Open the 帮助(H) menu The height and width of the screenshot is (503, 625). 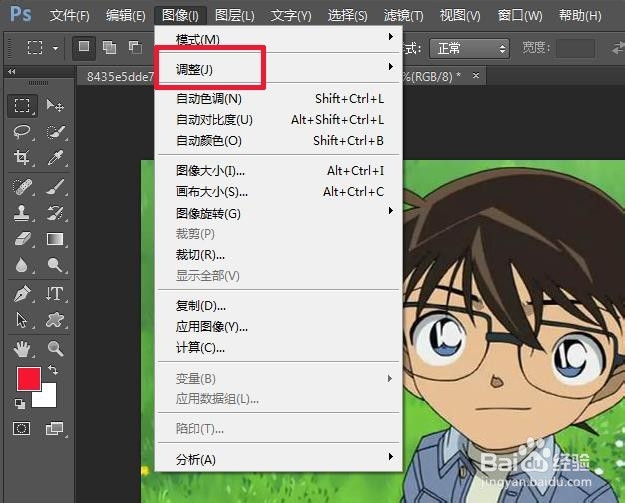click(x=580, y=16)
